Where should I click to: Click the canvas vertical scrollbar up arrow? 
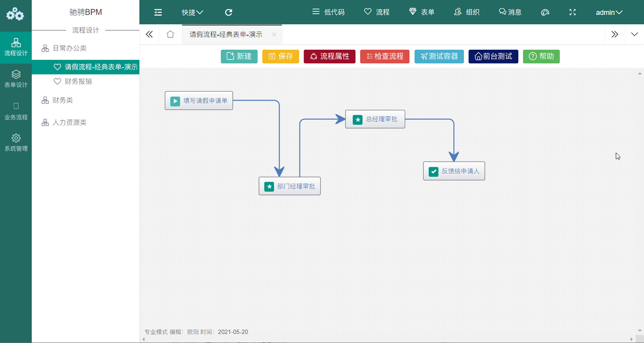[x=640, y=73]
